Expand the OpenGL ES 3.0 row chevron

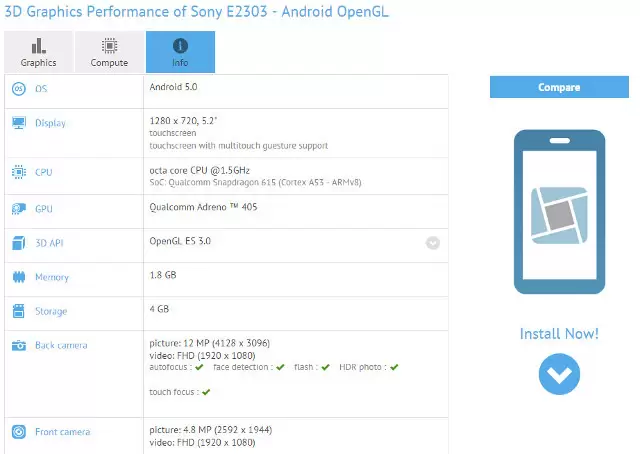(x=433, y=243)
